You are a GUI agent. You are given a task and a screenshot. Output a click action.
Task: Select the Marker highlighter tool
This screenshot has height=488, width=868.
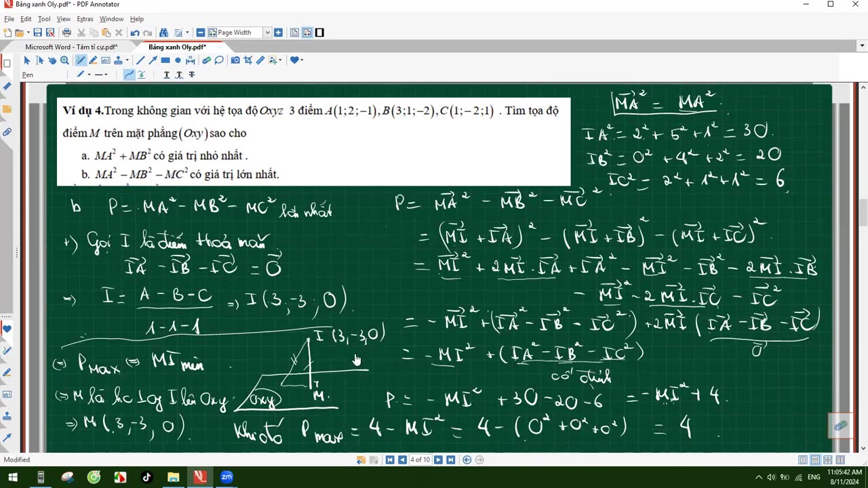93,60
